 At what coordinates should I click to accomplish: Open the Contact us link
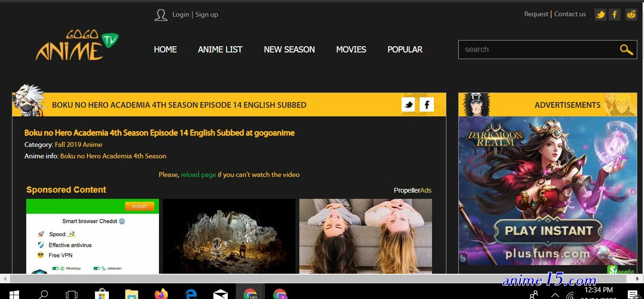tap(570, 14)
